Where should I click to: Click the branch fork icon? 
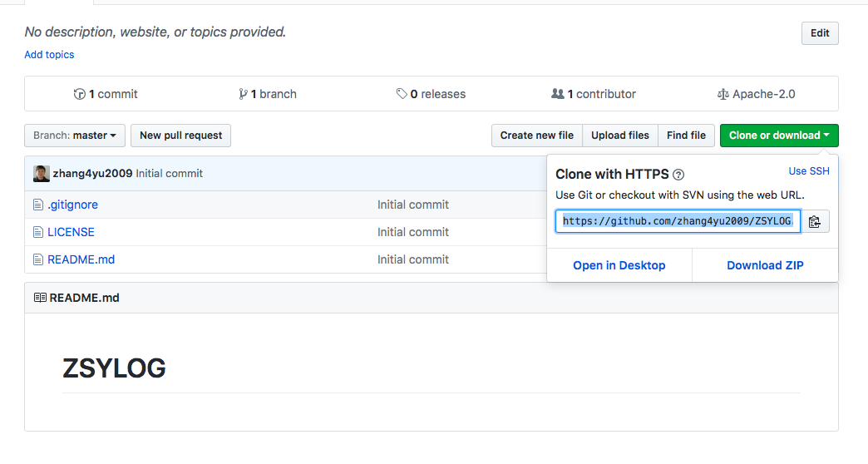243,94
